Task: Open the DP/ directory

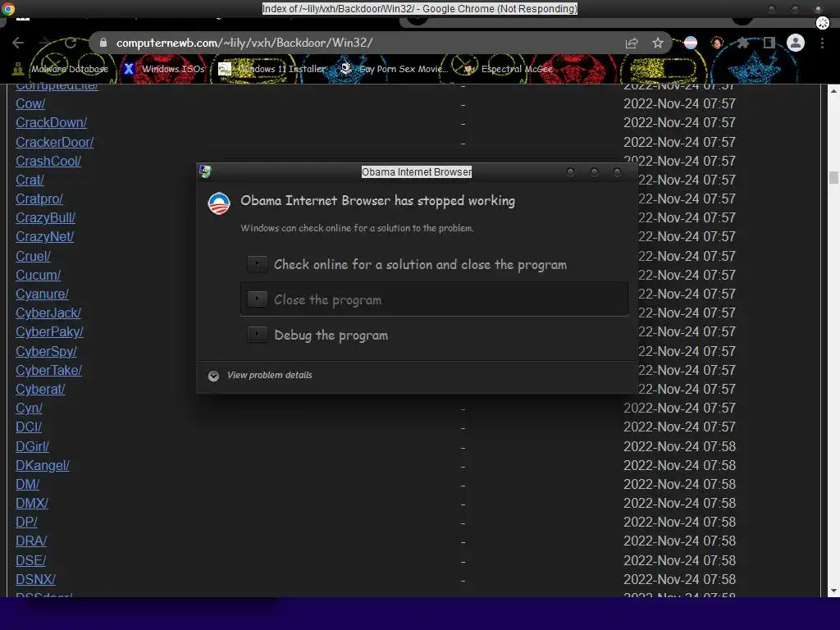Action: [27, 522]
